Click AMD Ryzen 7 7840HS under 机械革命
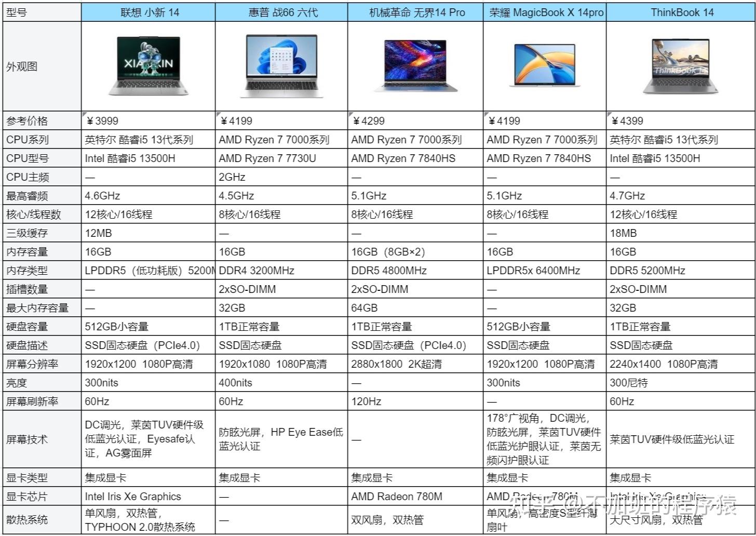This screenshot has width=756, height=536. 416,158
